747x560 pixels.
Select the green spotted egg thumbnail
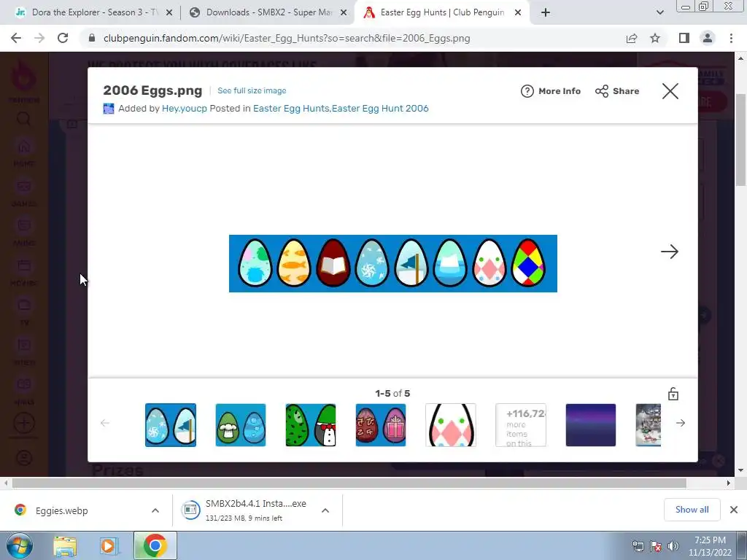pos(311,425)
